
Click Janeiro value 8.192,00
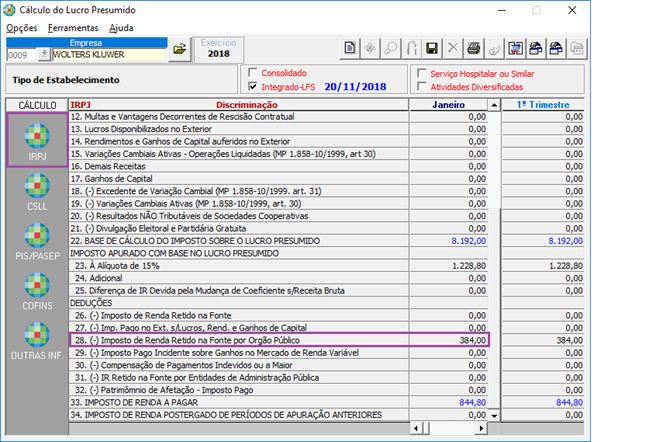[x=468, y=241]
